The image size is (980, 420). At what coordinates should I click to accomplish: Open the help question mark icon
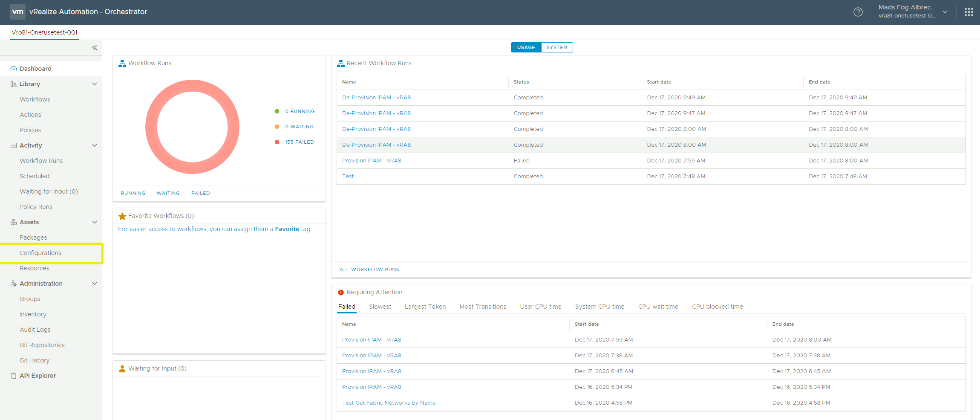(858, 12)
